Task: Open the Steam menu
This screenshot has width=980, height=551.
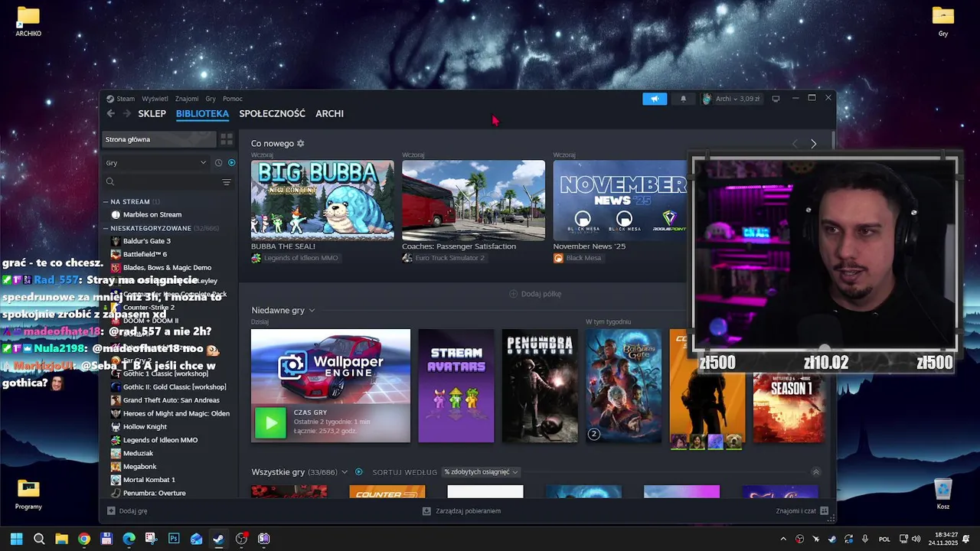Action: pos(120,99)
